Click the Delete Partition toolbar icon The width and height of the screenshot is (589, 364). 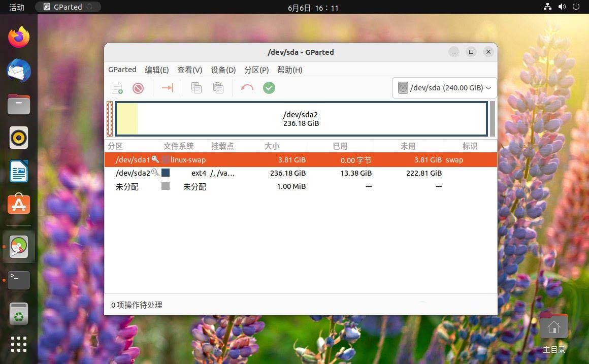pos(138,88)
